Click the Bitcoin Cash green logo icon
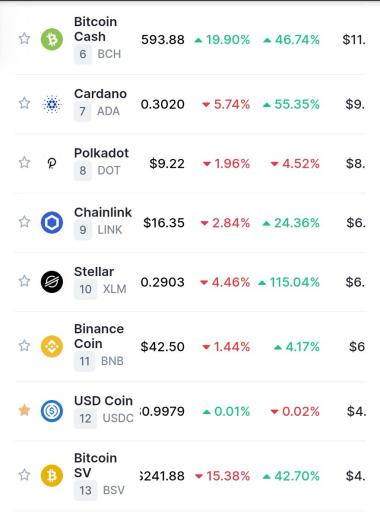380x520 pixels. point(52,39)
